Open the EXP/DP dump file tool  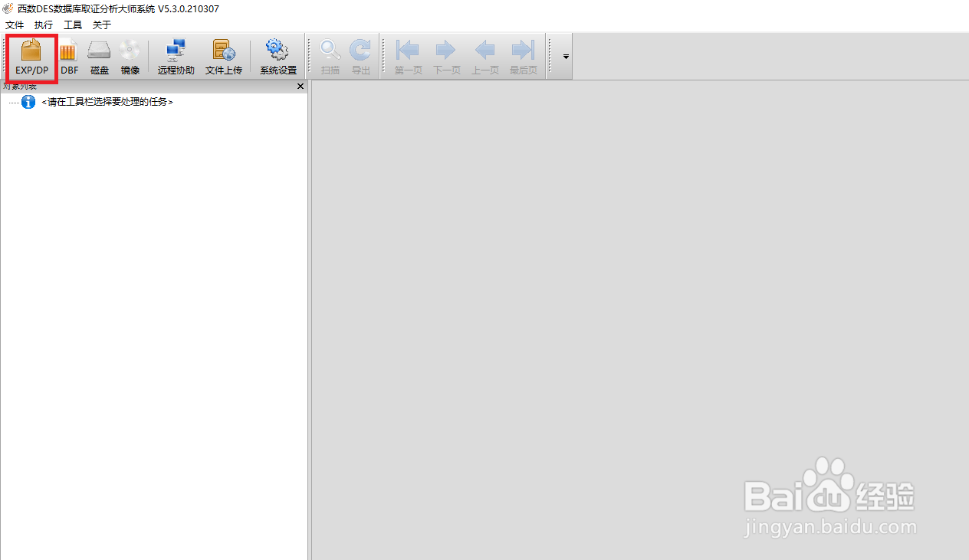31,57
